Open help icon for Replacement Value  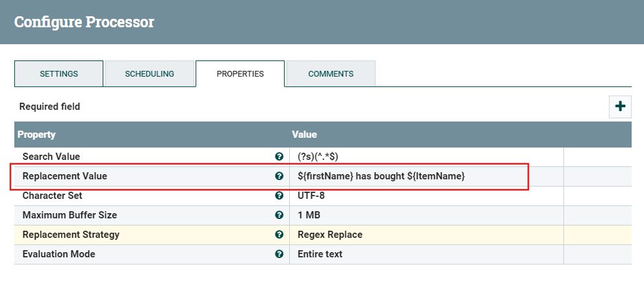point(279,176)
